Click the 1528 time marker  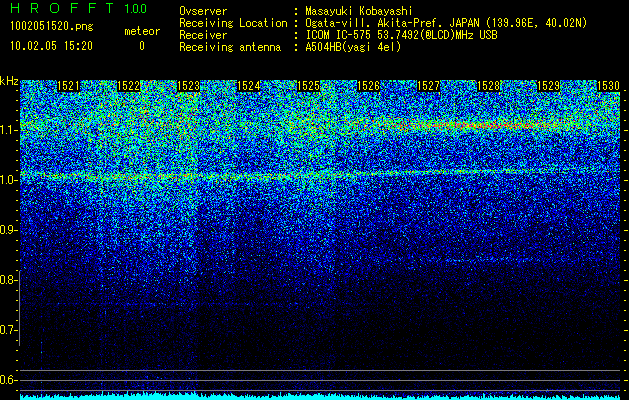(489, 86)
